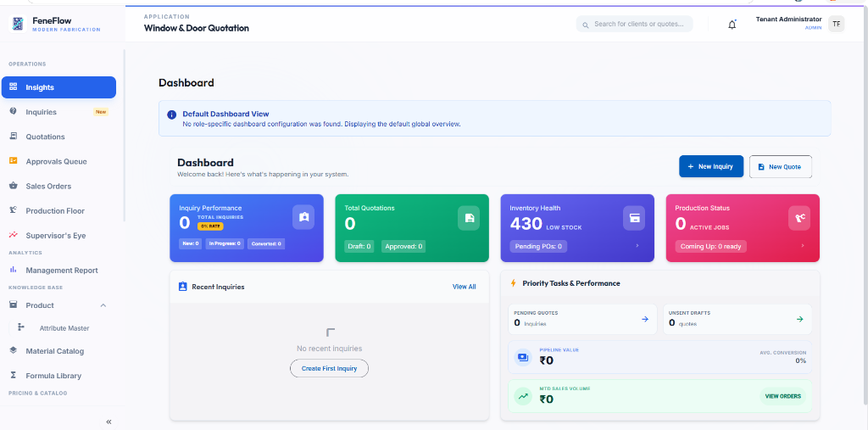This screenshot has width=868, height=430.
Task: Click the search magnifier icon
Action: point(586,25)
